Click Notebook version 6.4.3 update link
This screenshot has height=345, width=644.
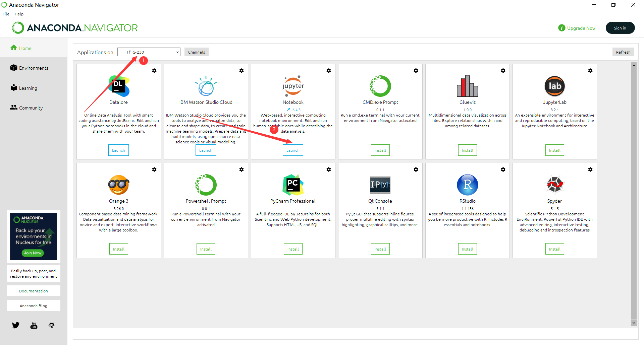tap(293, 110)
